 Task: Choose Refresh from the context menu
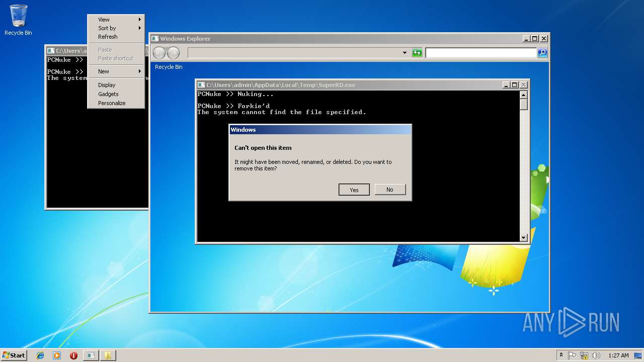coord(116,37)
